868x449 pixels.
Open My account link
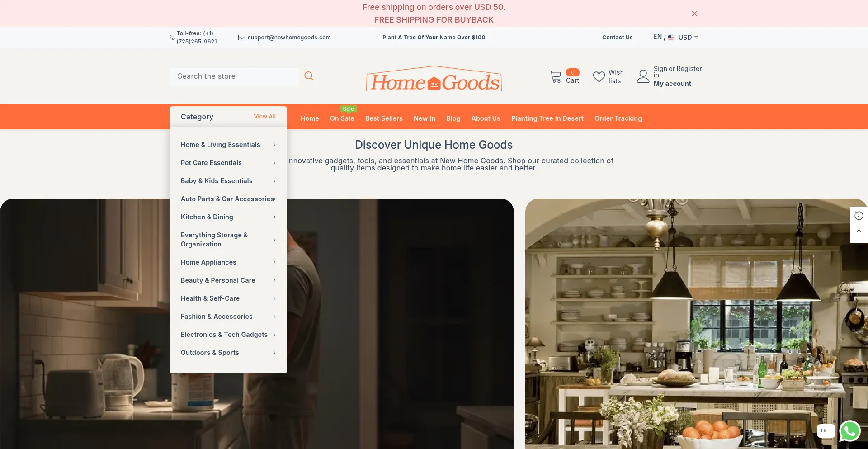pyautogui.click(x=672, y=84)
